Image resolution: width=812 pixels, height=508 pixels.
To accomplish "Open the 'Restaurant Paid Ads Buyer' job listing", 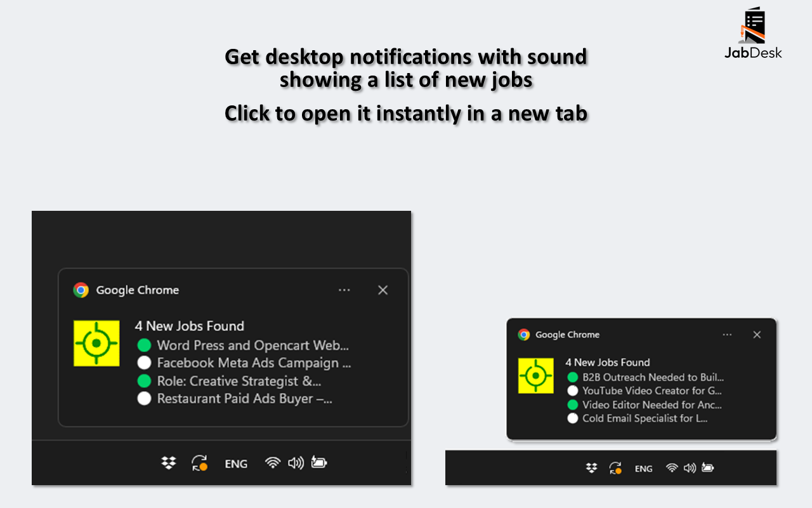I will point(244,398).
